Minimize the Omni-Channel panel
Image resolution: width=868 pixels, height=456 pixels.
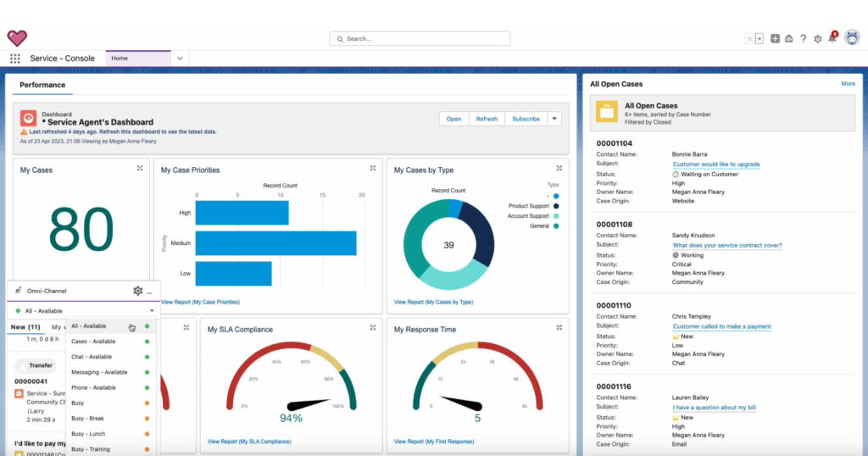coord(149,292)
